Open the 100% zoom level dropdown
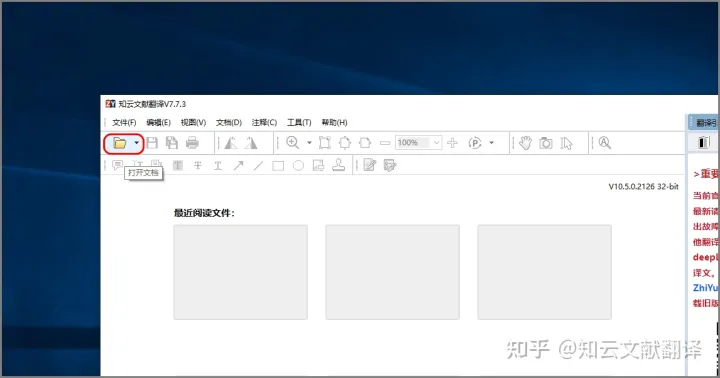The width and height of the screenshot is (720, 378). [x=437, y=143]
